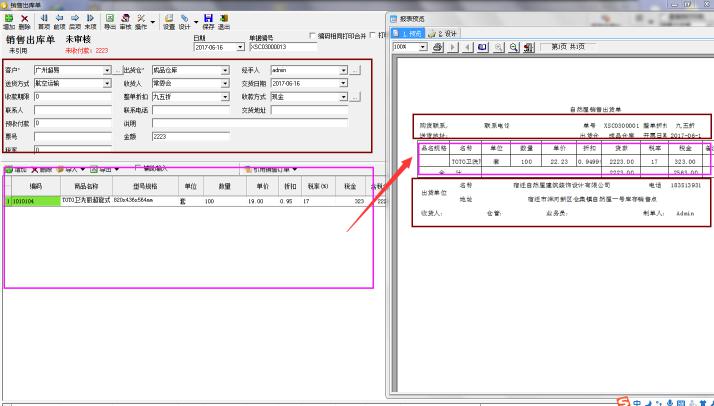Go to first record with 首项 icon
The image size is (714, 406).
(x=43, y=21)
